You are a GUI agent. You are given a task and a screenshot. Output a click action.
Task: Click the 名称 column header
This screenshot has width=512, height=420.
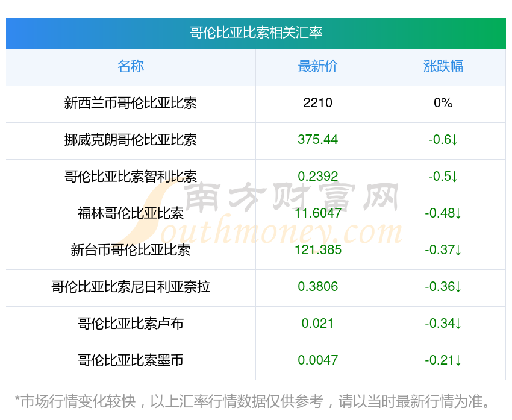[131, 66]
